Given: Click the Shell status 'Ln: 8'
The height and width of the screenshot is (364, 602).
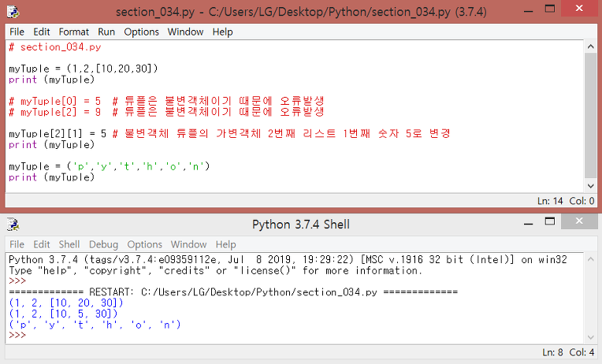Looking at the screenshot, I should 552,352.
